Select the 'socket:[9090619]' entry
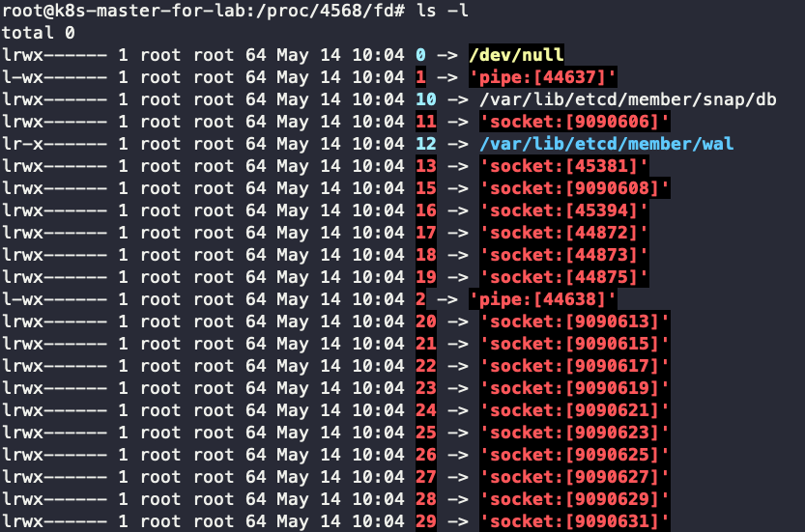The image size is (805, 532). tap(574, 388)
